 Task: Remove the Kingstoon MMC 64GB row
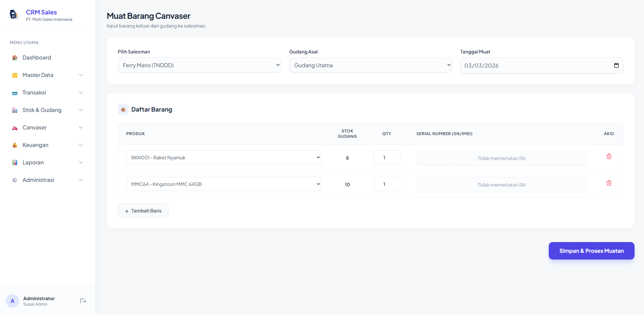(609, 183)
